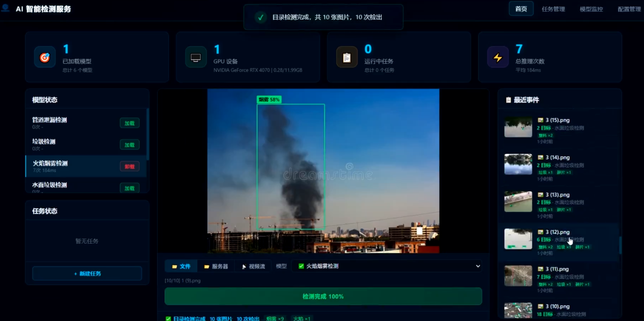644x321 pixels.
Task: Open the 3 (15).png event thumbnail
Action: [518, 127]
